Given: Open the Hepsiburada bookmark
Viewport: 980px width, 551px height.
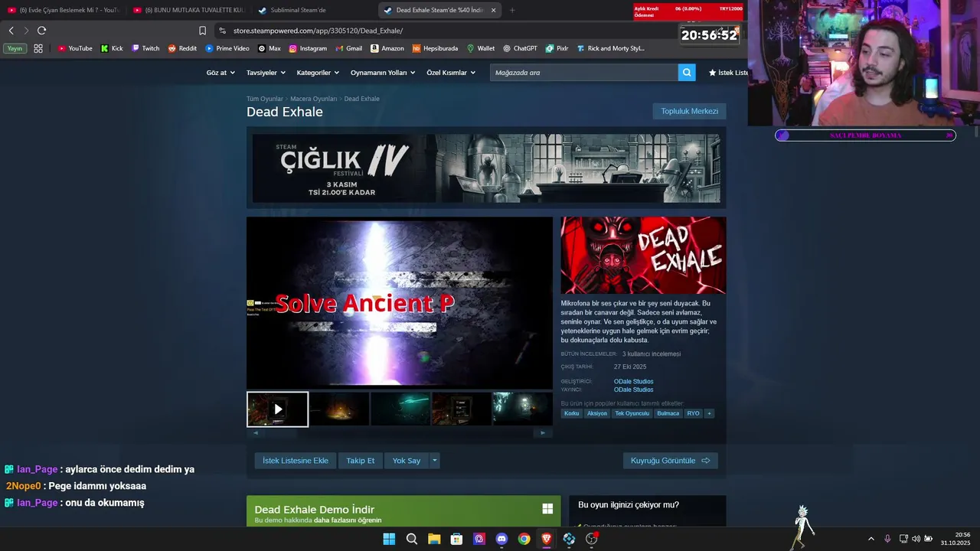Looking at the screenshot, I should 435,48.
